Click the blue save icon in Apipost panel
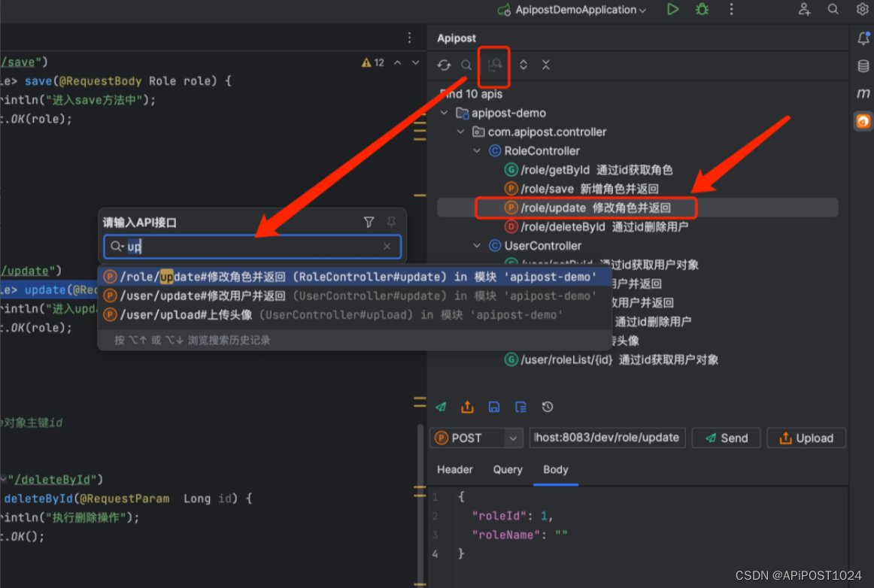This screenshot has width=874, height=588. [x=494, y=407]
